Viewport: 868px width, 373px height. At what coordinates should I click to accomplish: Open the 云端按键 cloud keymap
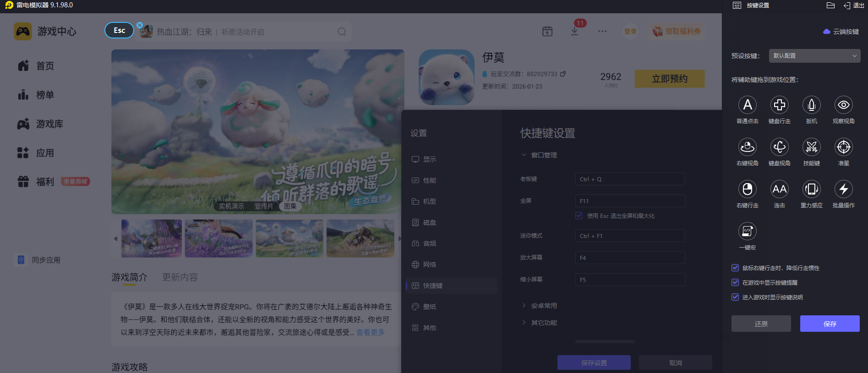click(x=841, y=32)
